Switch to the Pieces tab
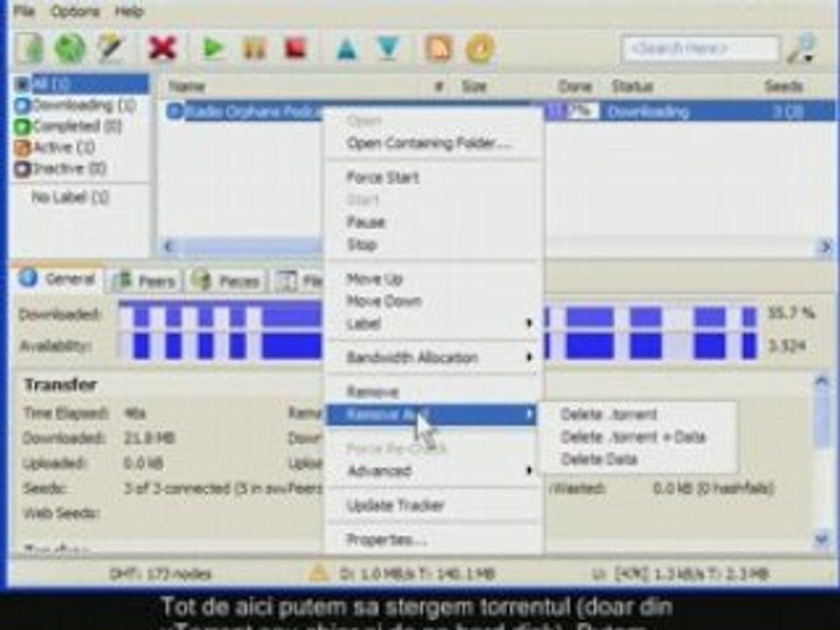 pos(226,281)
